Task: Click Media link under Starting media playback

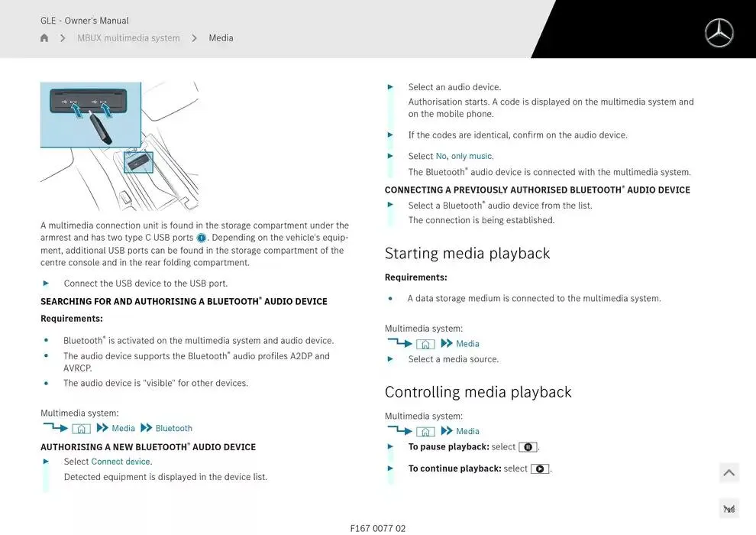Action: point(467,344)
